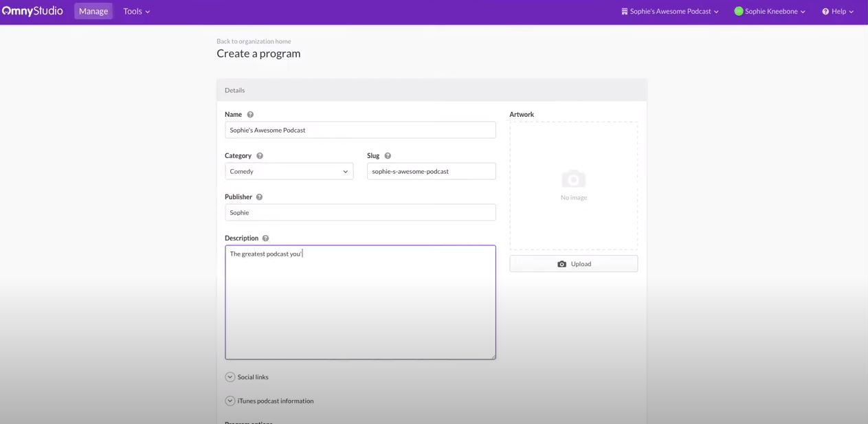Click inside the Description text area
Screen dimensions: 868x424
[x=360, y=302]
